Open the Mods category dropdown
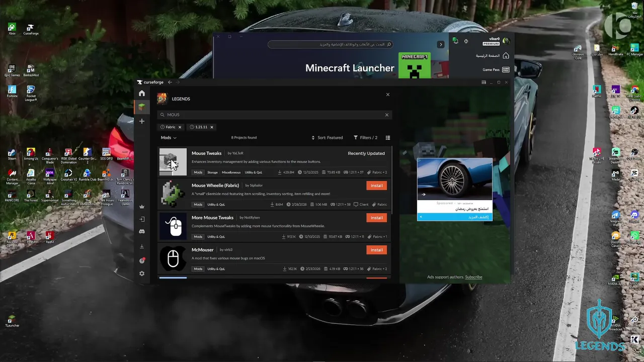 click(x=169, y=138)
